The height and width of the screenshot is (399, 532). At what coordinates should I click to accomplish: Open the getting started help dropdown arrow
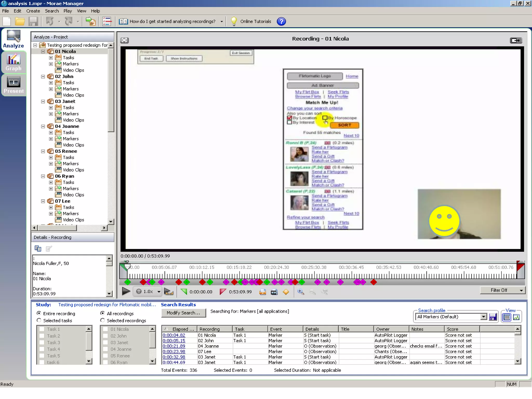pos(222,22)
